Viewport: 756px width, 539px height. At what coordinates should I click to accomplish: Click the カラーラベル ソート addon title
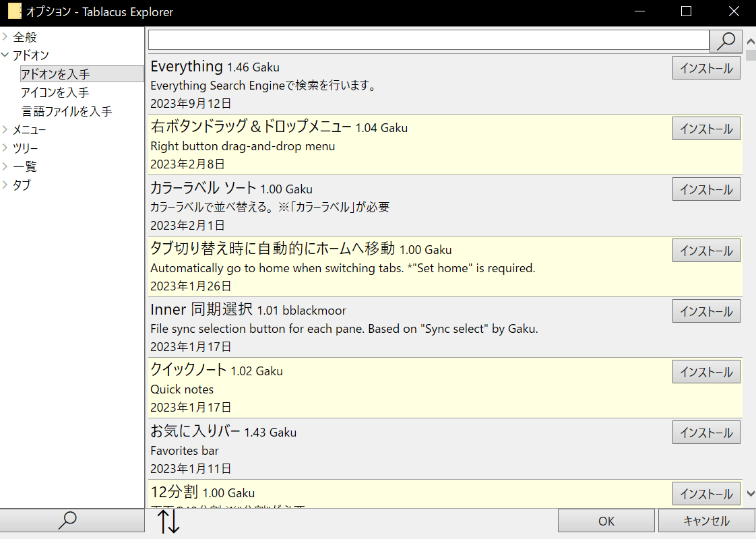203,187
